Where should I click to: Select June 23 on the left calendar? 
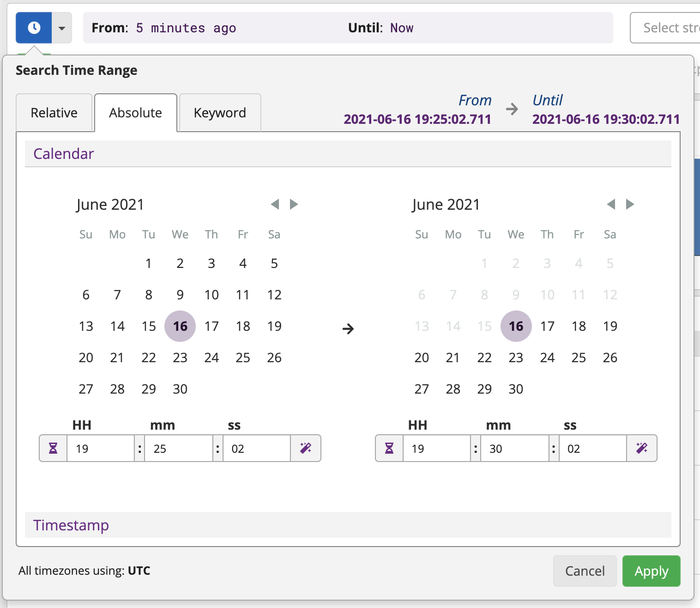click(180, 357)
